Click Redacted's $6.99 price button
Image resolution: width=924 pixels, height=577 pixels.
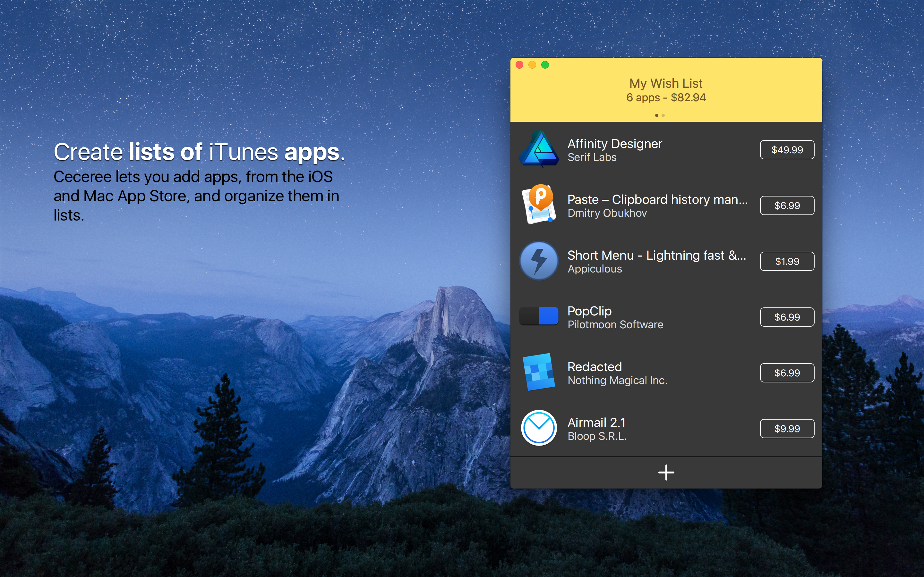787,373
